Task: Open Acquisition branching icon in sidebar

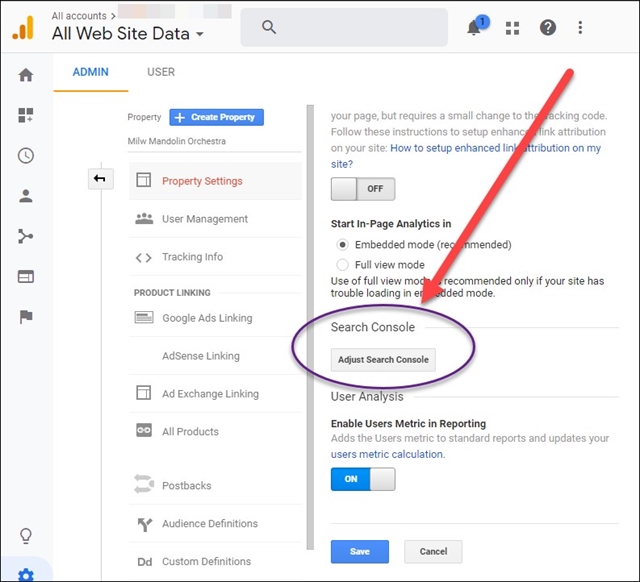Action: [x=26, y=236]
